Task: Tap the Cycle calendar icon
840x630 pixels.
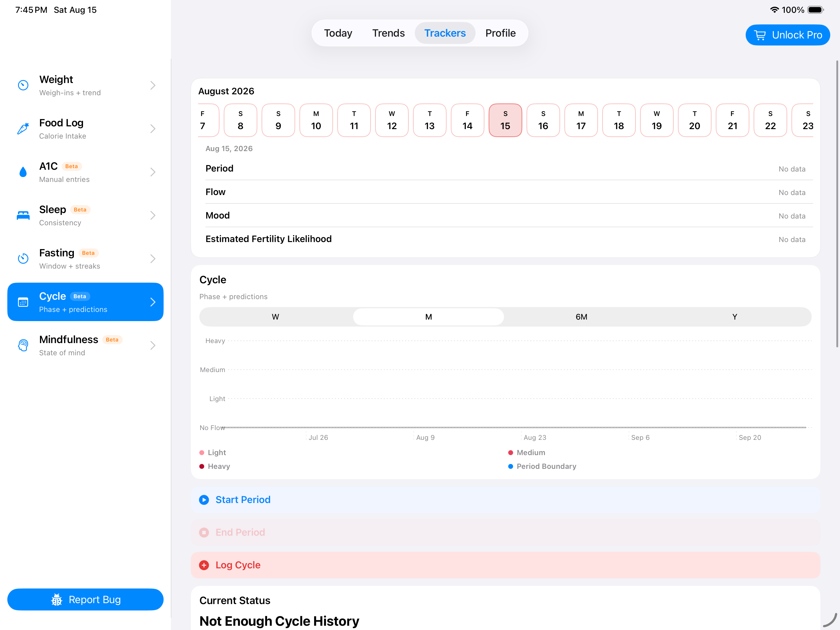Action: point(23,302)
